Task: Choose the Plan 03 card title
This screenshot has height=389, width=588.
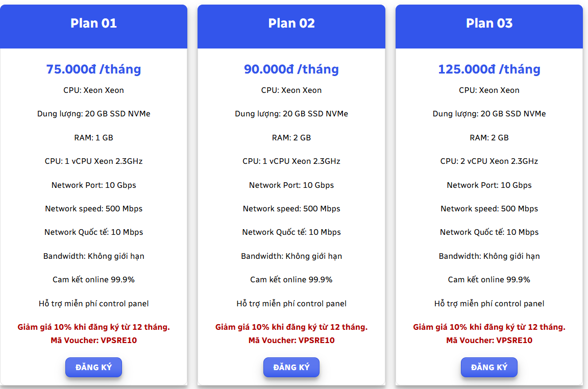Action: click(489, 23)
